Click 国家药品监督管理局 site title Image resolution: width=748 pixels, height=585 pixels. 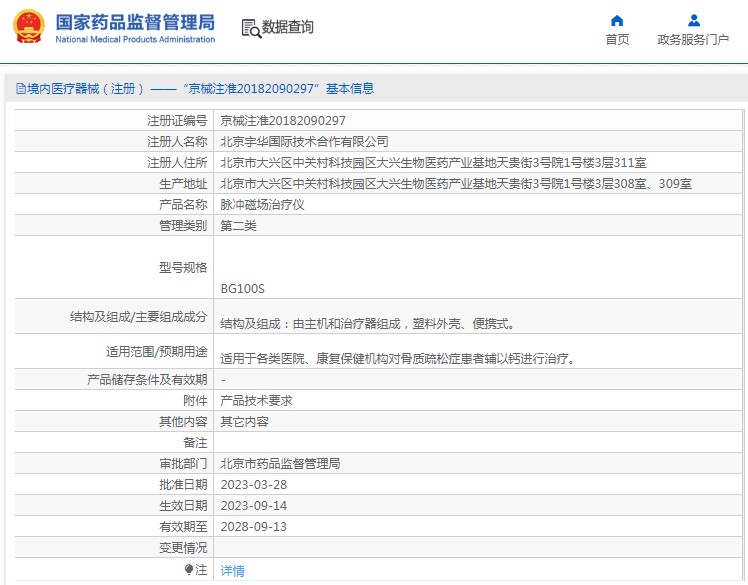(x=135, y=22)
